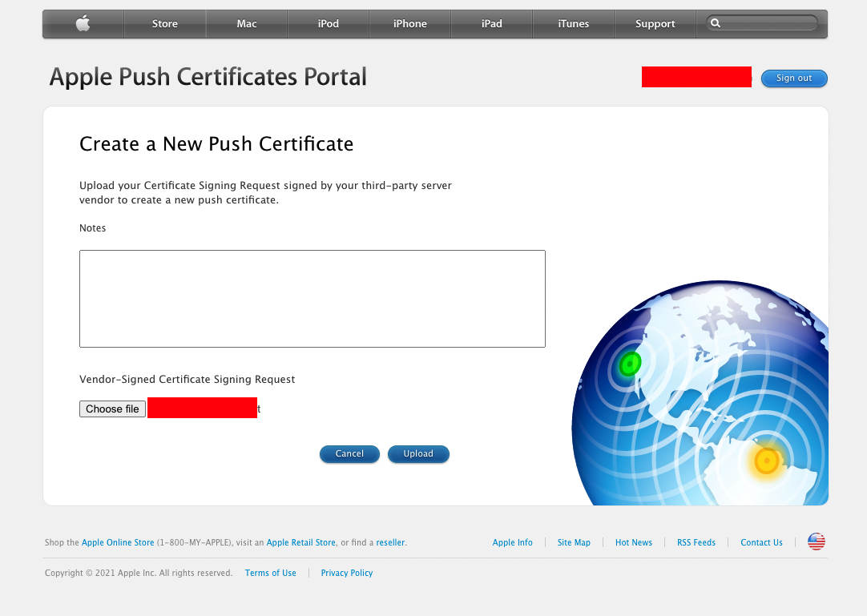
Task: Go to the iPod section
Action: coord(329,24)
